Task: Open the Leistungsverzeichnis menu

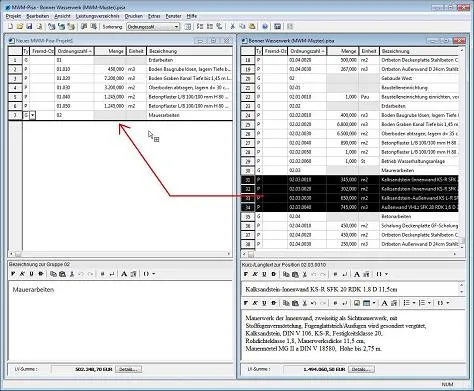Action: [x=97, y=16]
